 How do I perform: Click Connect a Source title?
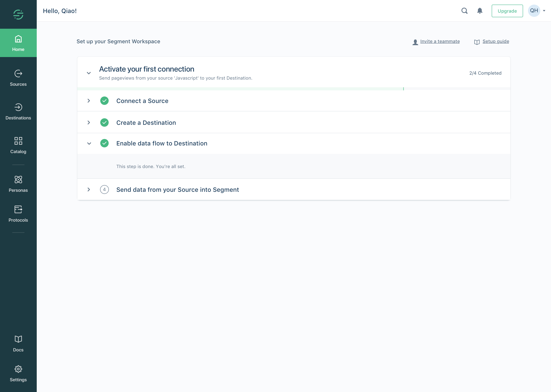[142, 101]
